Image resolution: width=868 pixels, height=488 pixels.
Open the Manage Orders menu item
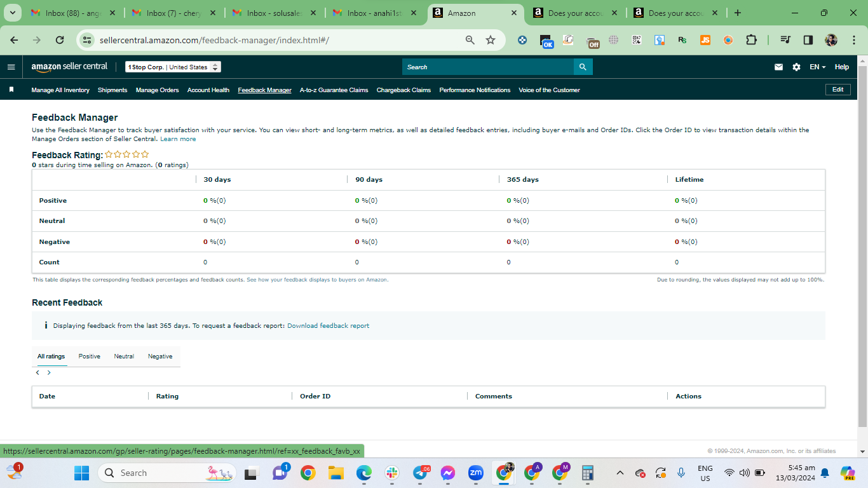158,90
